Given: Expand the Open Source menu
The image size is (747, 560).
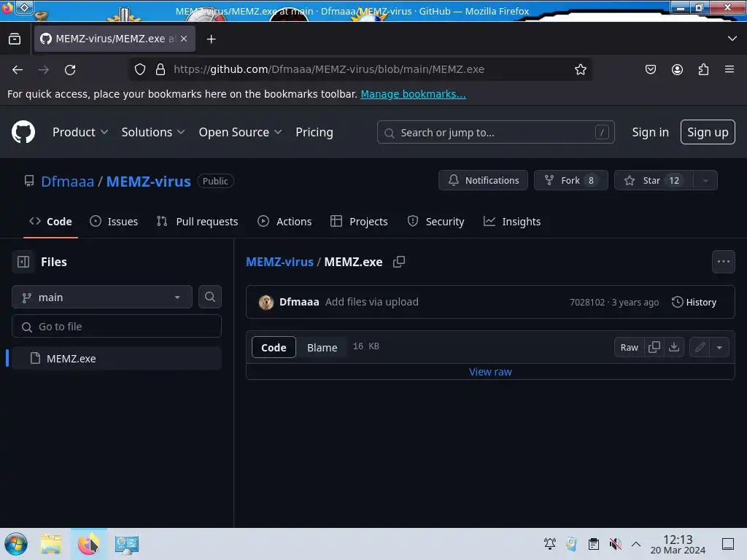Looking at the screenshot, I should pyautogui.click(x=240, y=132).
